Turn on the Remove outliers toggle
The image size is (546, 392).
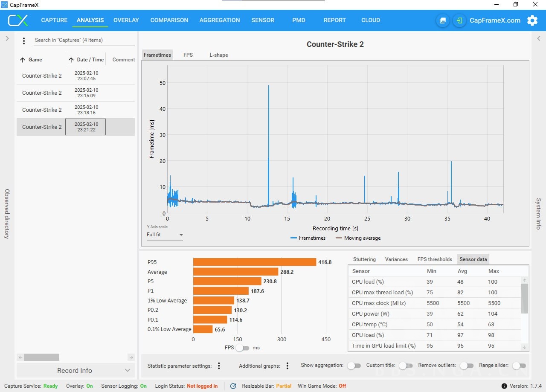click(x=467, y=366)
